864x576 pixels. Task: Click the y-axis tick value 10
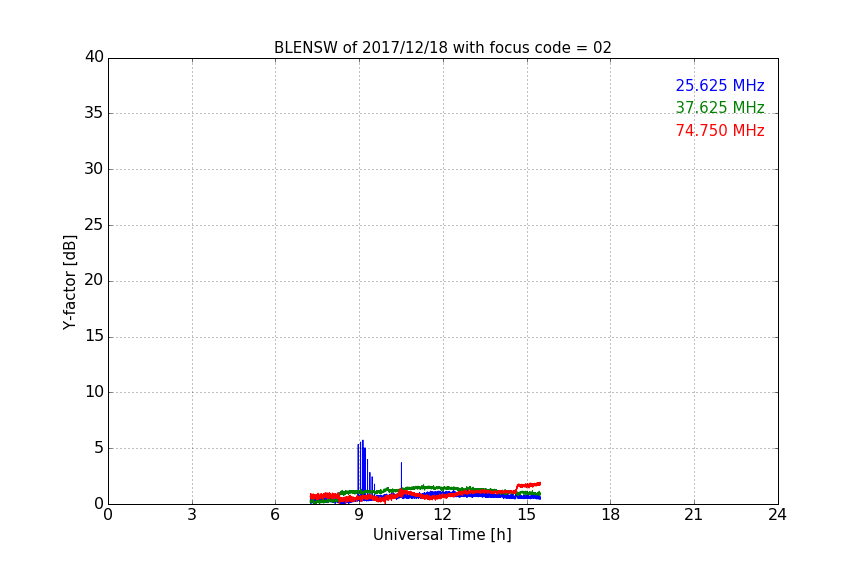click(94, 392)
